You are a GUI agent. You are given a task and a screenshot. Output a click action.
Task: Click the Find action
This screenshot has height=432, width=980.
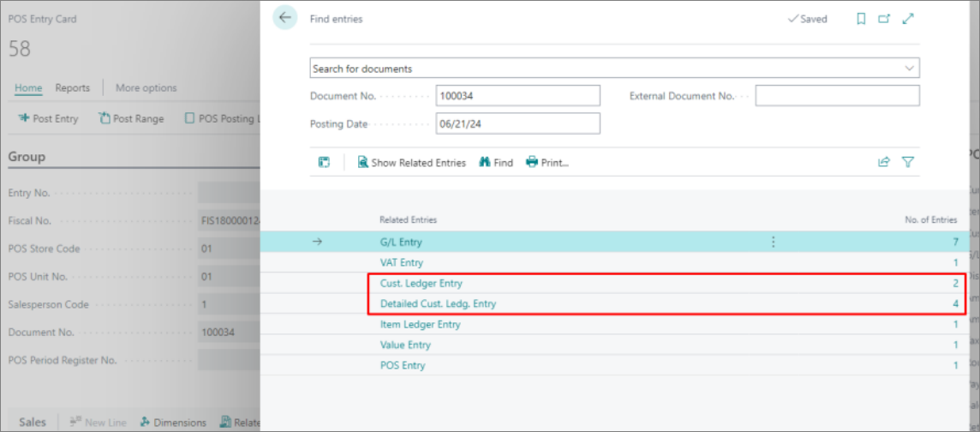point(496,163)
